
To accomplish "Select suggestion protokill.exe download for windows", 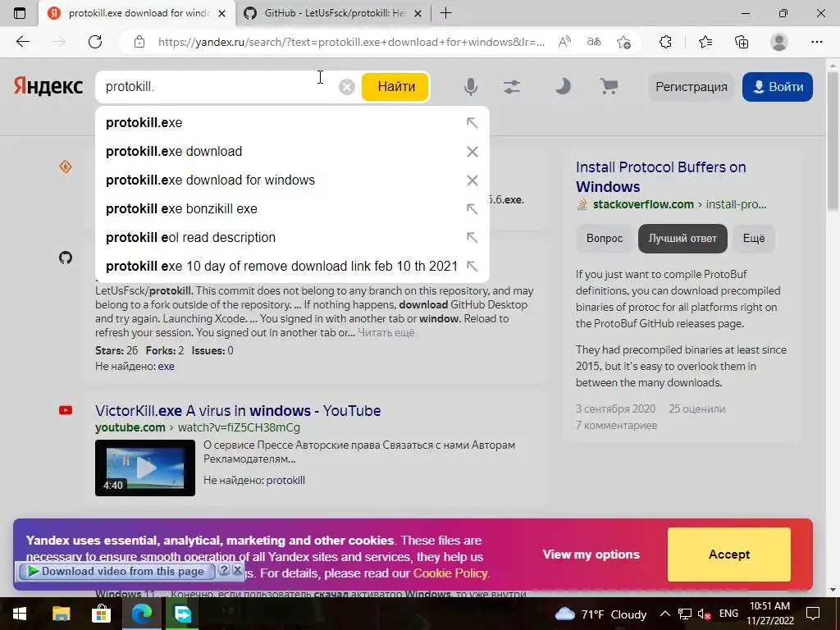I will (x=292, y=180).
